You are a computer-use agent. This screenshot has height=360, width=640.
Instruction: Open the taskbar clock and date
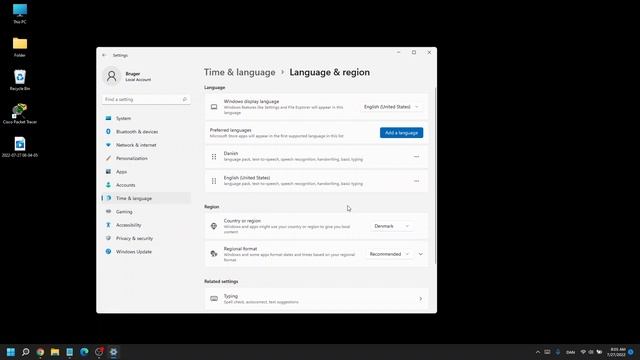pos(616,352)
